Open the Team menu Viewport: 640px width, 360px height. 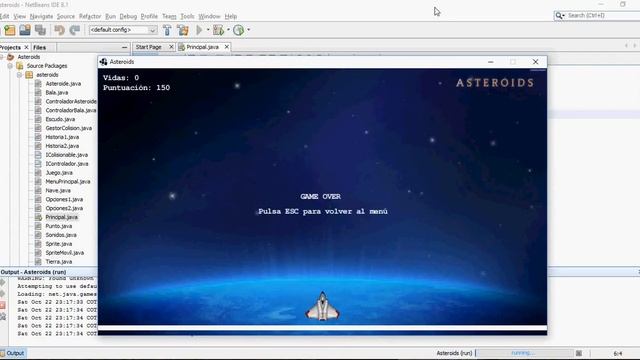[169, 16]
